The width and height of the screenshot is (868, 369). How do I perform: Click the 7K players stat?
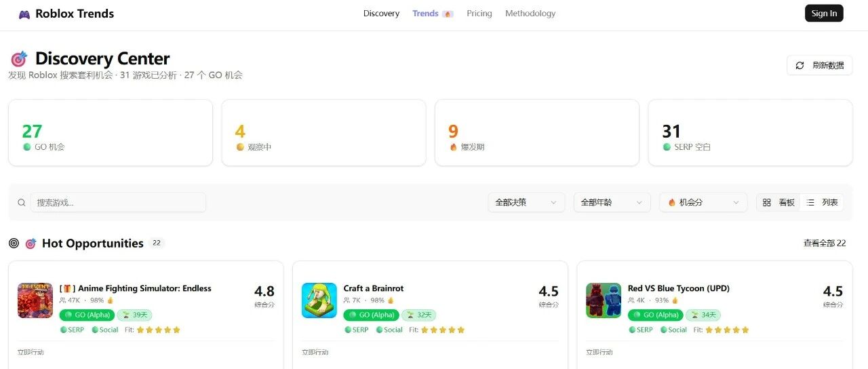pyautogui.click(x=353, y=300)
